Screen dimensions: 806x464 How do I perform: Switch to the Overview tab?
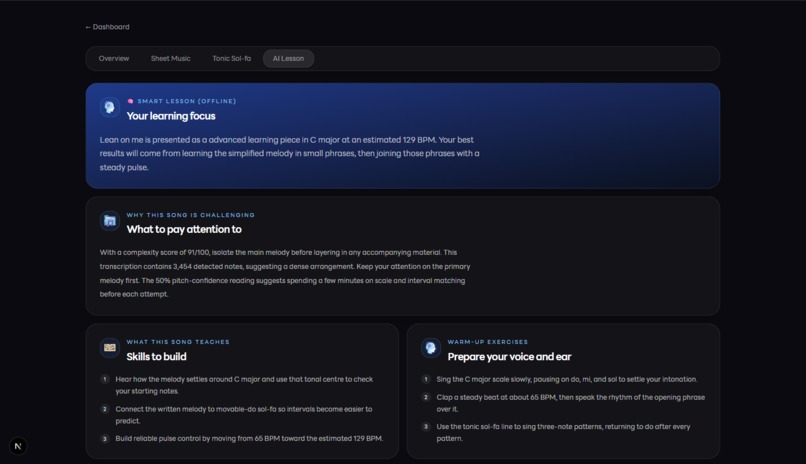tap(114, 59)
